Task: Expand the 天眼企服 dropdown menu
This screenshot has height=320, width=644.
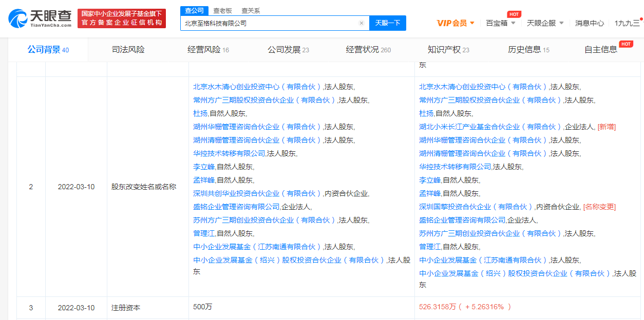Action: click(545, 23)
